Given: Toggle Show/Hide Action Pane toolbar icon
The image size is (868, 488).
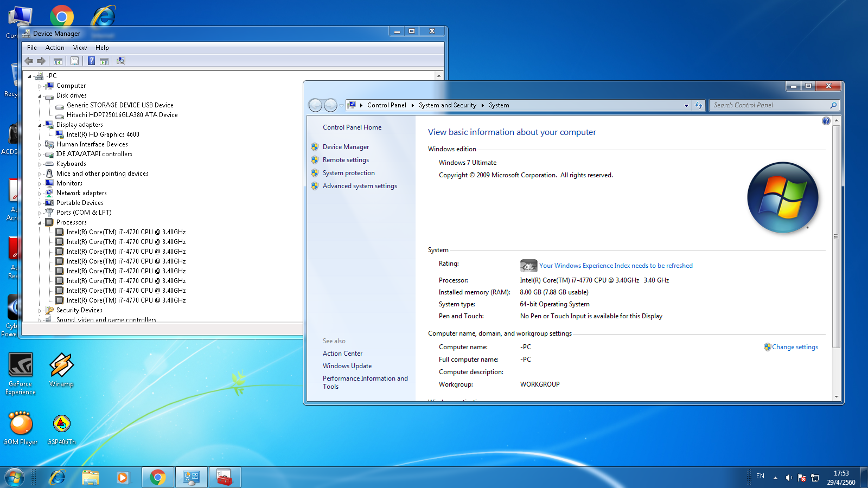Looking at the screenshot, I should pyautogui.click(x=104, y=61).
